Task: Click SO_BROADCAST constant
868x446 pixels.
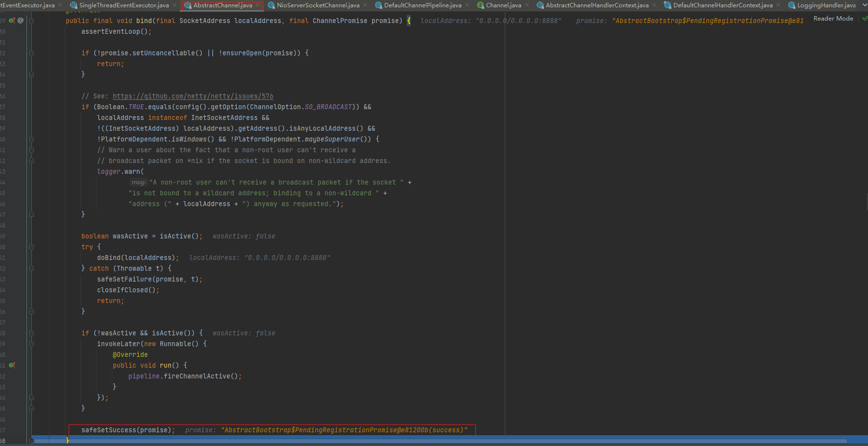Action: point(328,107)
